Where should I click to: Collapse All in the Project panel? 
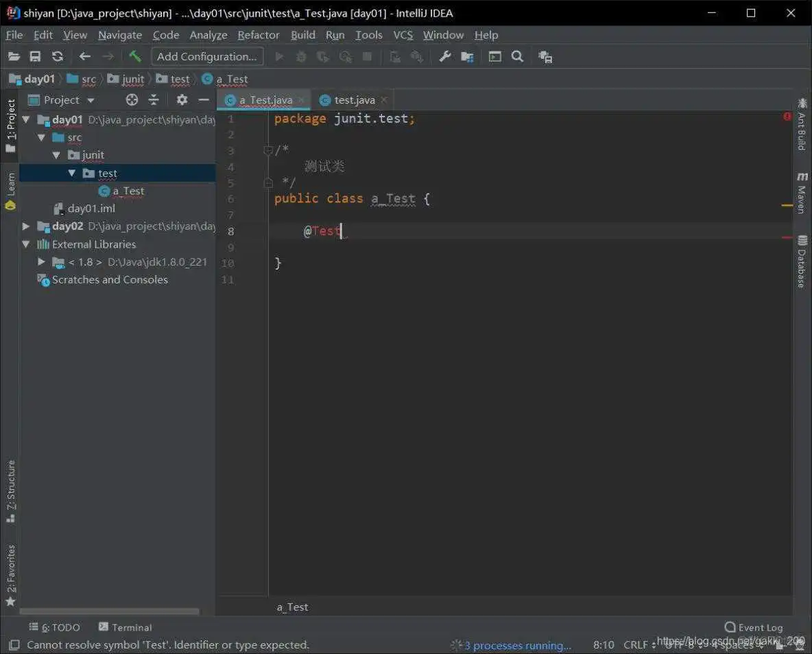click(x=154, y=100)
